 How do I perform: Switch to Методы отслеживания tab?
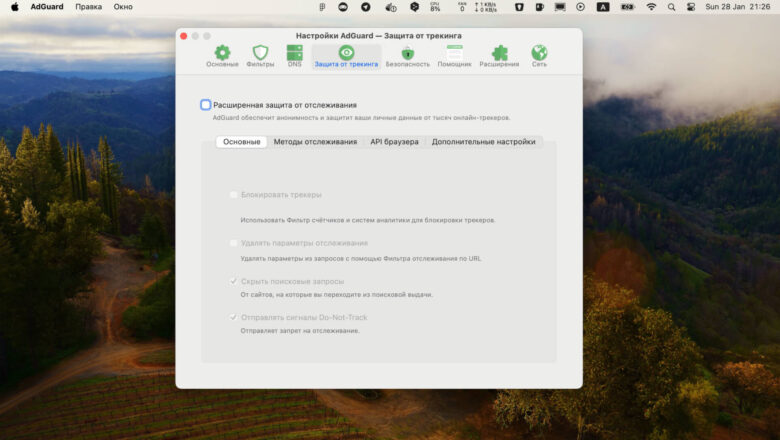coord(315,142)
